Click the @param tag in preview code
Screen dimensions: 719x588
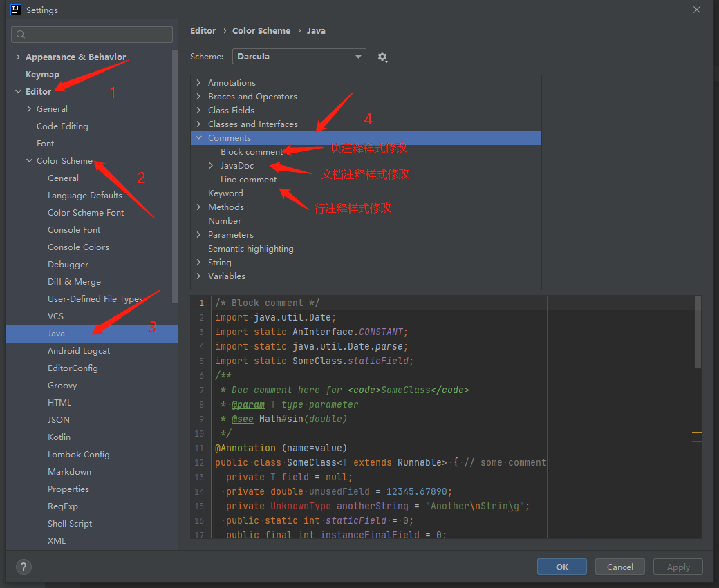(248, 405)
